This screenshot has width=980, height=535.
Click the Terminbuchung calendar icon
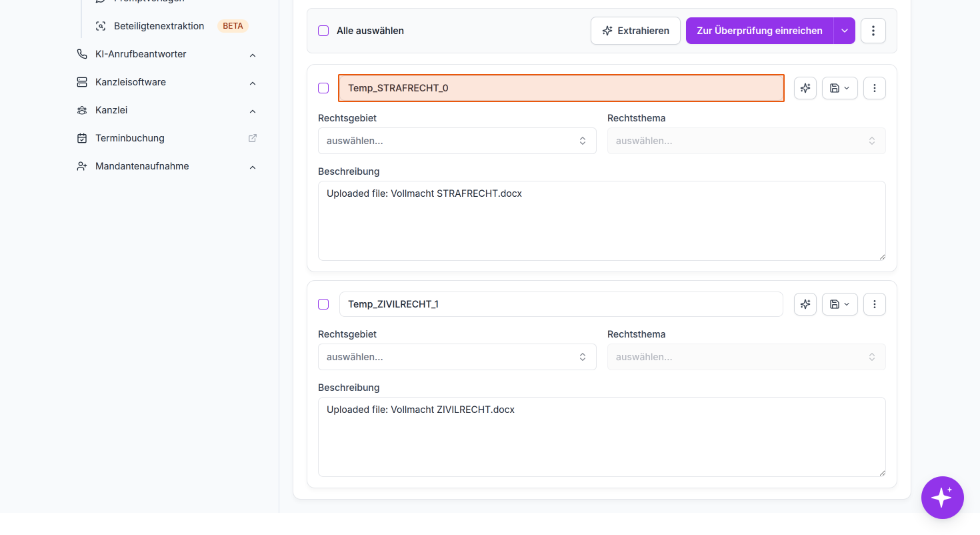point(82,138)
